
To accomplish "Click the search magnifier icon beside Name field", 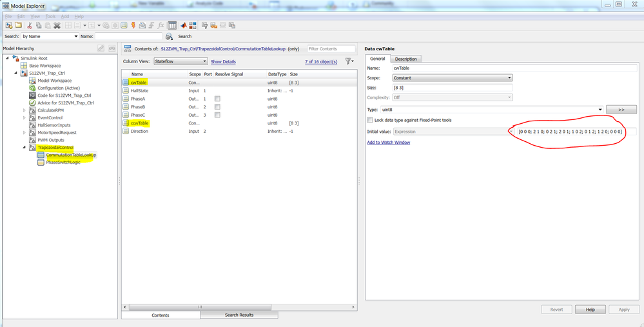I will (169, 37).
